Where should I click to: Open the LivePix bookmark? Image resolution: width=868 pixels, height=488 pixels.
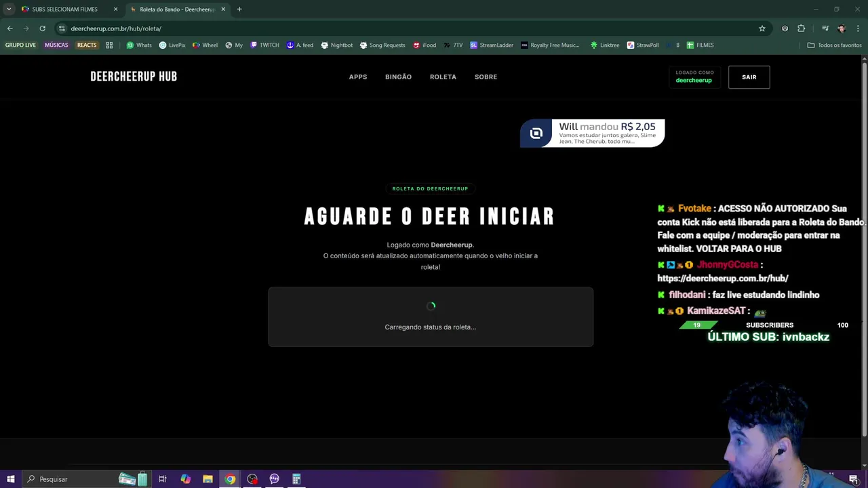point(172,45)
